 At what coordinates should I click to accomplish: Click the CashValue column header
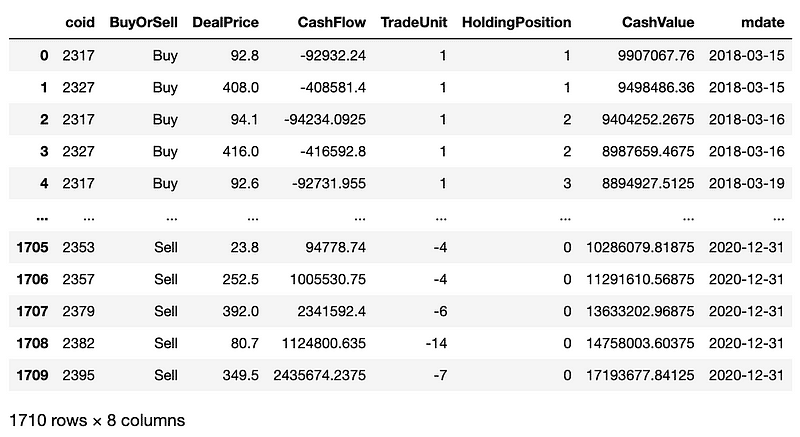[x=658, y=23]
